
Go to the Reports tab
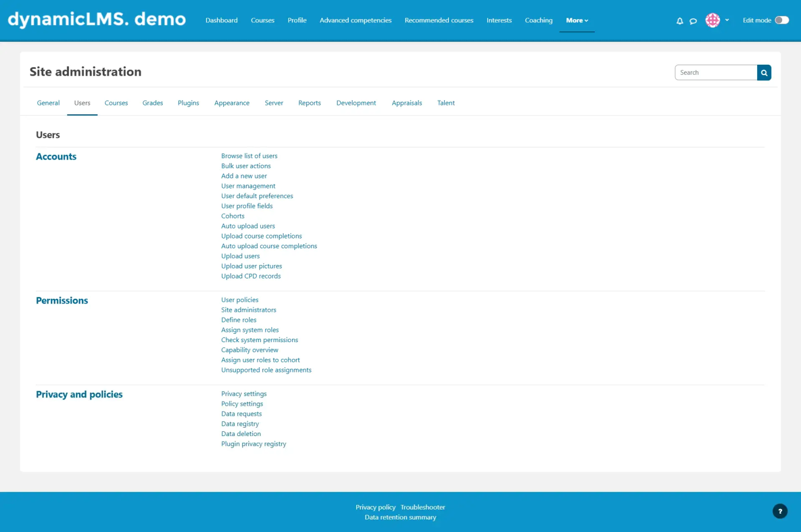pyautogui.click(x=310, y=103)
